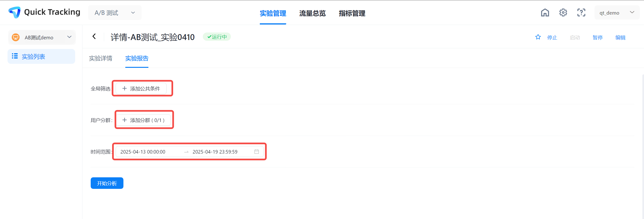Open 实验列表 in the sidebar
The height and width of the screenshot is (219, 644).
(x=41, y=57)
